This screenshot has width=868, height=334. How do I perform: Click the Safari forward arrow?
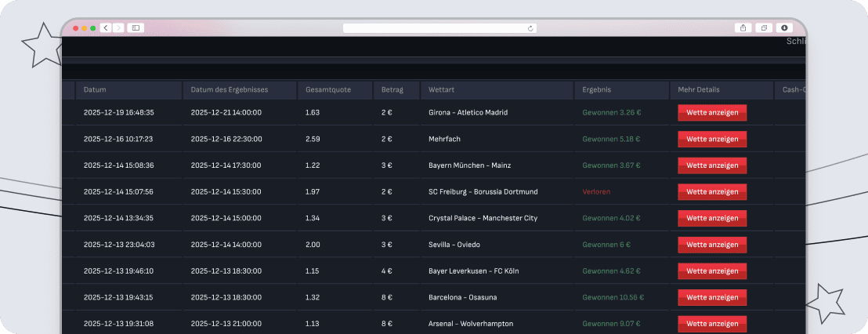tap(118, 27)
